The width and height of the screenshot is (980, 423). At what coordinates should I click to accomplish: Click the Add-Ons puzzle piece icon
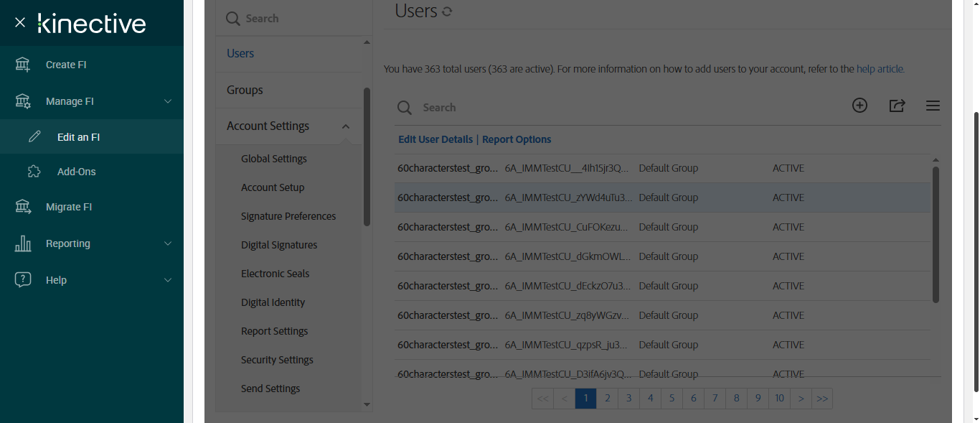click(34, 172)
